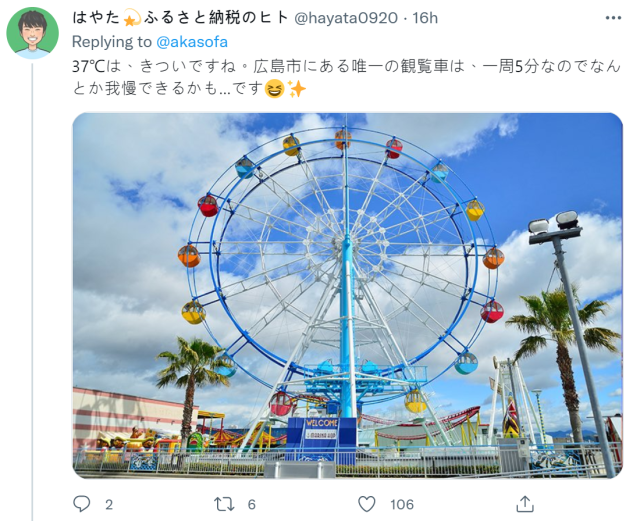Click the retweet arrows icon

224,504
